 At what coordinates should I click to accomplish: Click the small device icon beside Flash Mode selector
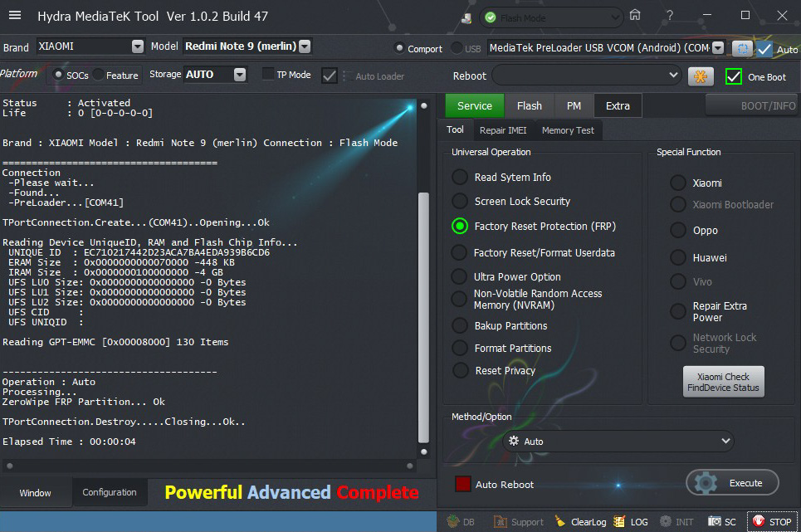(x=466, y=18)
